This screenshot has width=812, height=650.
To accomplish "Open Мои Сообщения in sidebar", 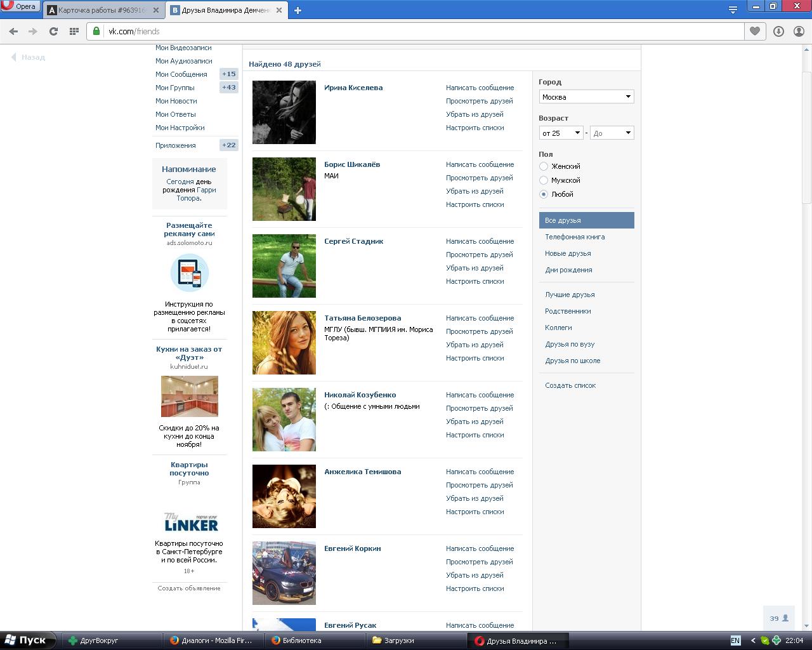I will (181, 74).
